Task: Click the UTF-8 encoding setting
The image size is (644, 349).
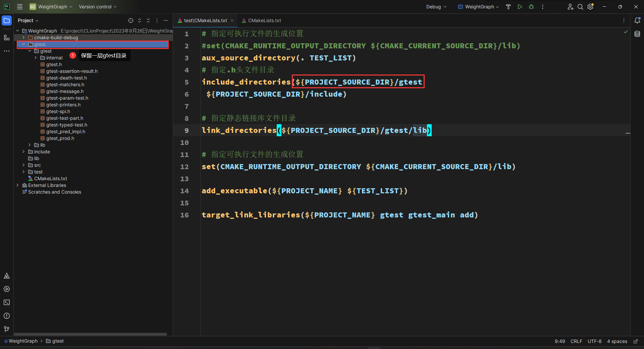Action: (x=595, y=341)
